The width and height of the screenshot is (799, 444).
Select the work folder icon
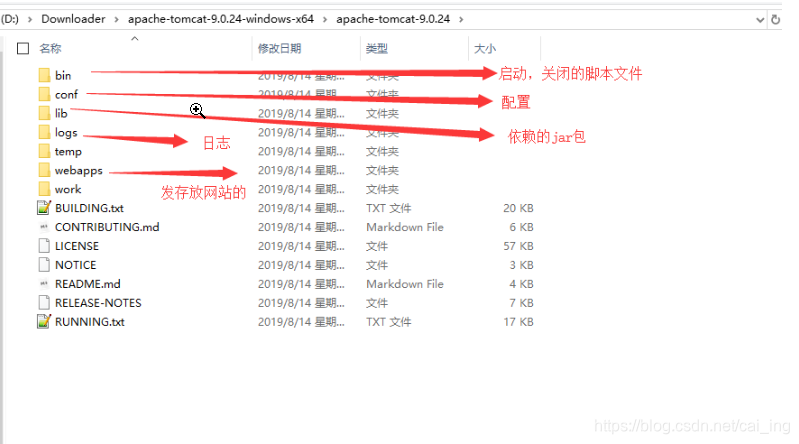coord(44,189)
